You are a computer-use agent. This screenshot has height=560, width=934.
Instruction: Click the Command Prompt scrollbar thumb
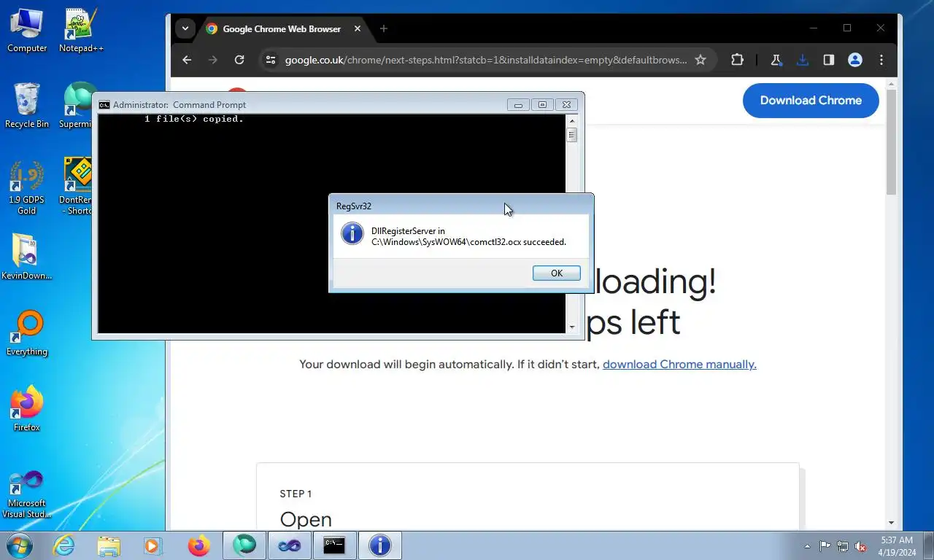572,135
